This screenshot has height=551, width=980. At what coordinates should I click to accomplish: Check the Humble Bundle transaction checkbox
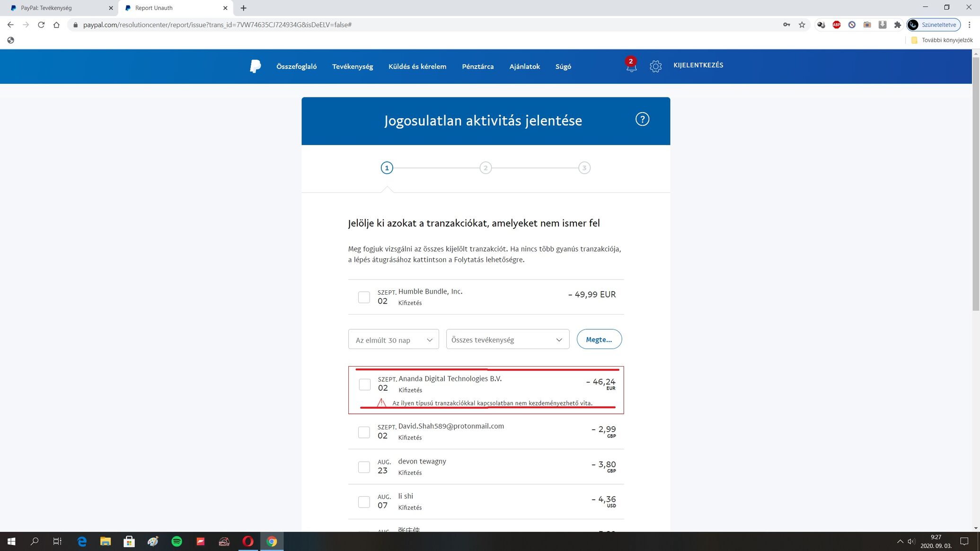[x=364, y=297]
